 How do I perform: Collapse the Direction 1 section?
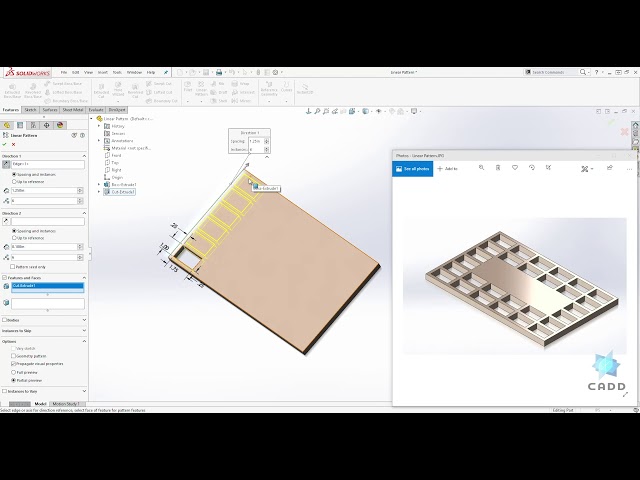84,156
